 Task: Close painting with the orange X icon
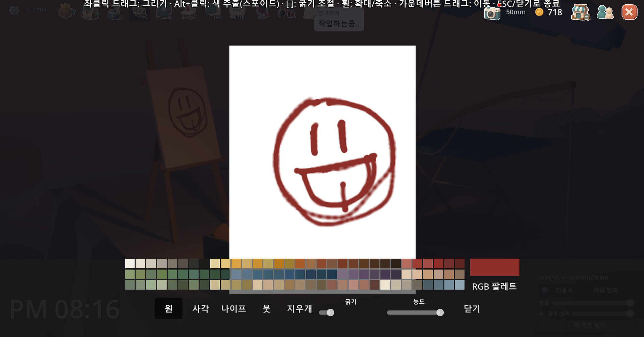629,12
